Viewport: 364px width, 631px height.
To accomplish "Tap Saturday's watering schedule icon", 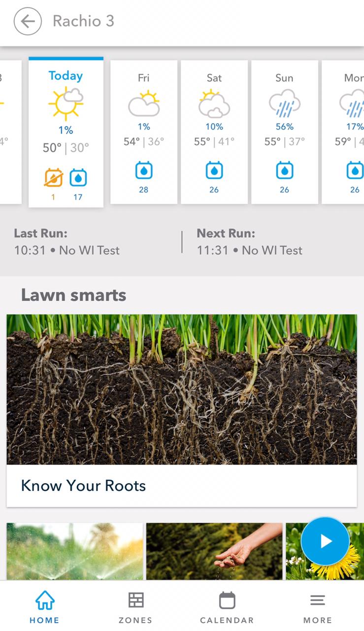I will click(214, 171).
